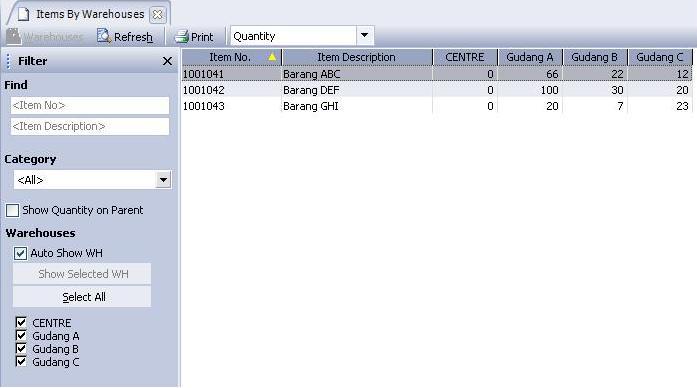697x388 pixels.
Task: Uncheck the CENTRE warehouse checkbox
Action: pos(21,322)
